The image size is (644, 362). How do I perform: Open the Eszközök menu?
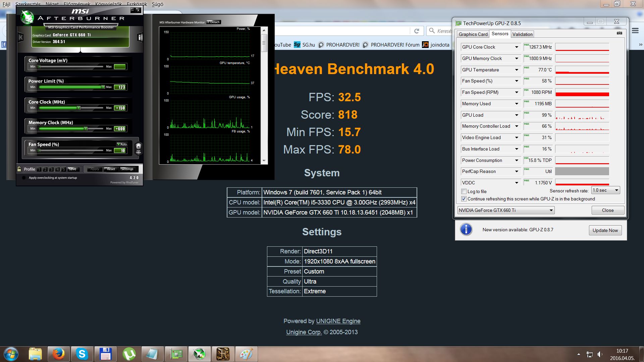(137, 4)
